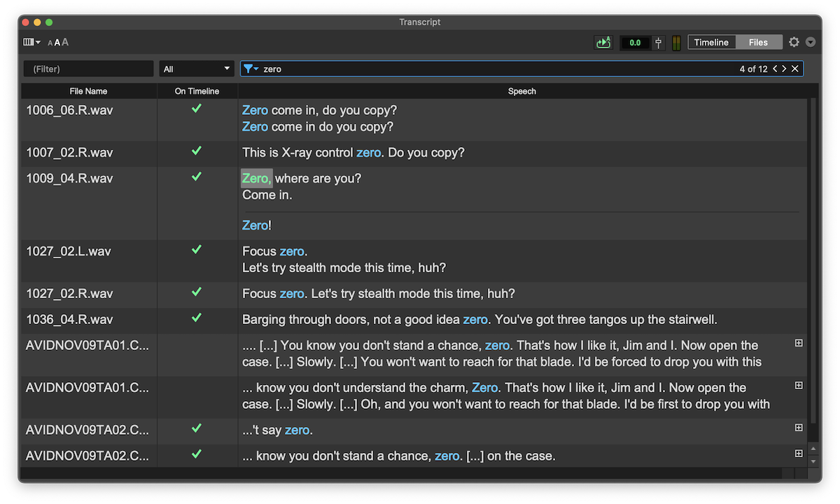
Task: Clear the zero search with X
Action: pyautogui.click(x=795, y=69)
